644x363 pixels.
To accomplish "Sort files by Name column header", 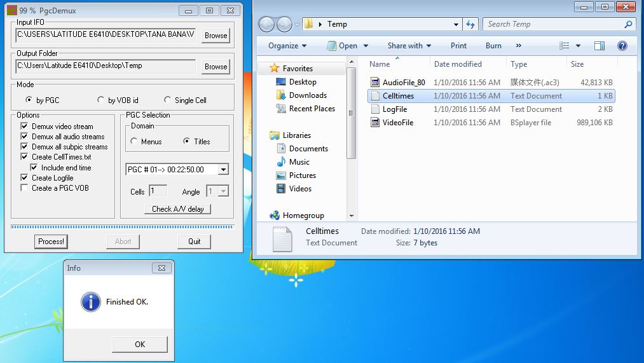I will (380, 64).
